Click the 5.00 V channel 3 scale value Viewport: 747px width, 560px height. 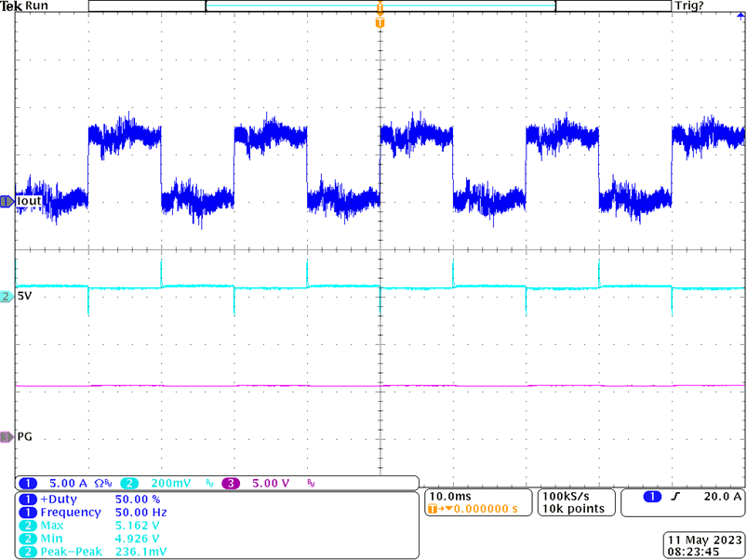[x=271, y=484]
